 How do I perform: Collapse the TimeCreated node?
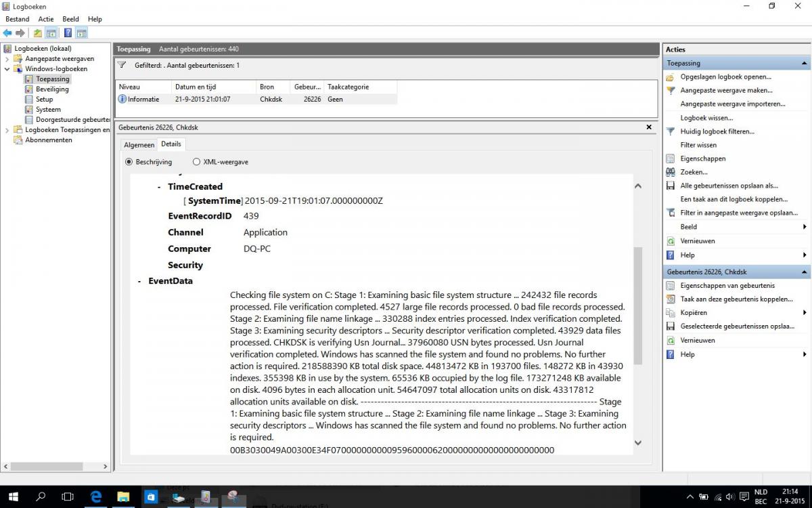coord(159,186)
